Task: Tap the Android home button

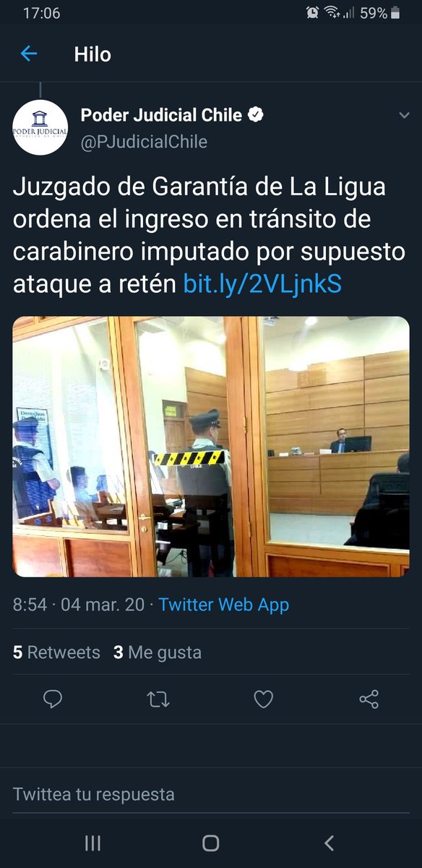Action: click(211, 843)
